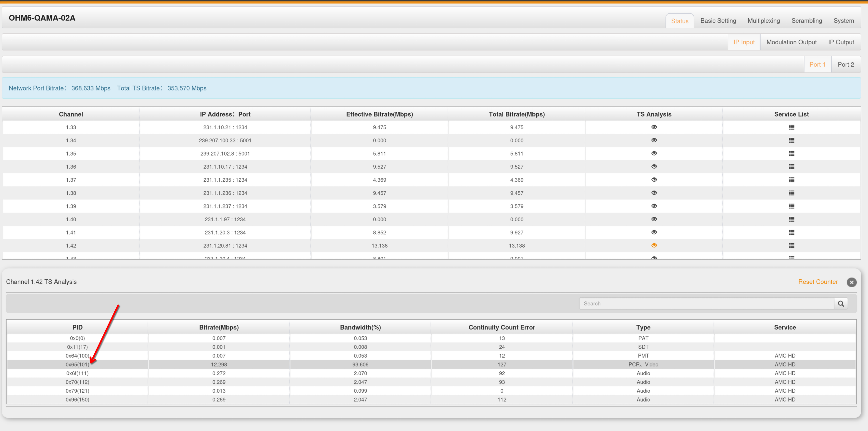View TS Analysis for channel 1.39
The width and height of the screenshot is (868, 431).
point(654,206)
